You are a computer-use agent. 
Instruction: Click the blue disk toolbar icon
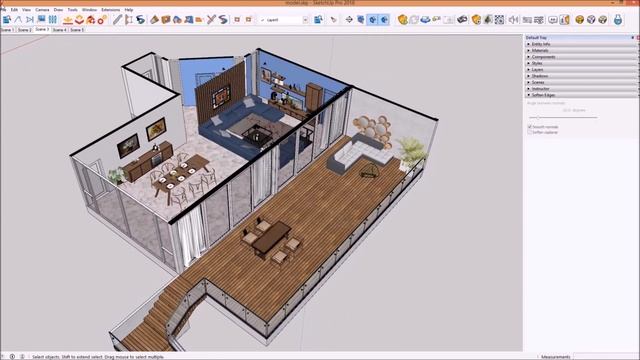pyautogui.click(x=425, y=19)
